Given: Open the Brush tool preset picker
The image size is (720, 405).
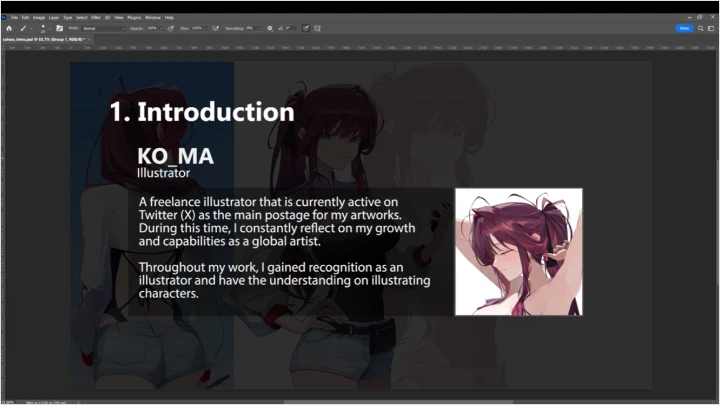Looking at the screenshot, I should tap(23, 28).
